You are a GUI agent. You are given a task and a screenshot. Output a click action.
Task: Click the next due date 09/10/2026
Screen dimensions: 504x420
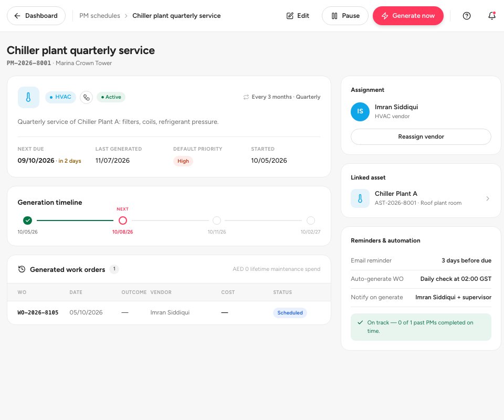click(x=36, y=160)
